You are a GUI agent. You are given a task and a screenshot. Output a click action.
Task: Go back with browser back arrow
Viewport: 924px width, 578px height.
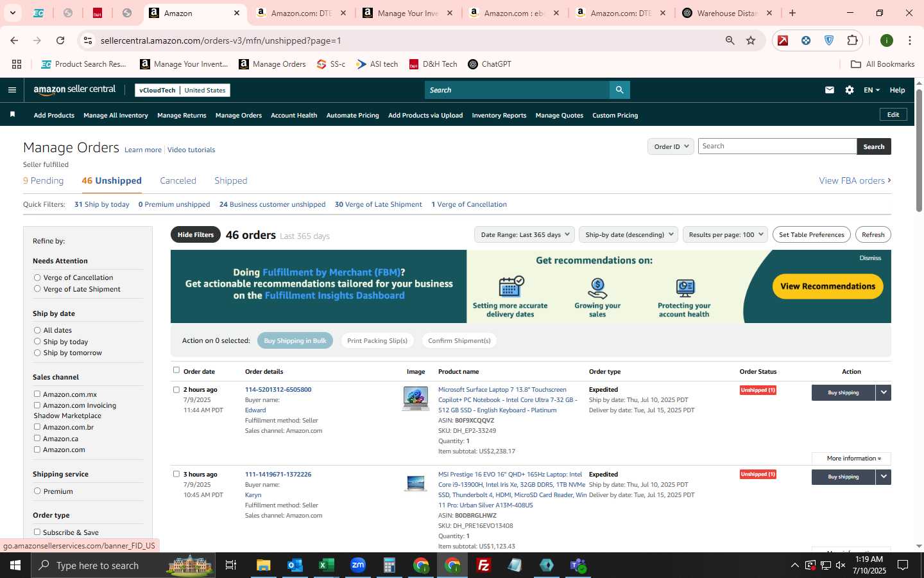click(x=14, y=40)
